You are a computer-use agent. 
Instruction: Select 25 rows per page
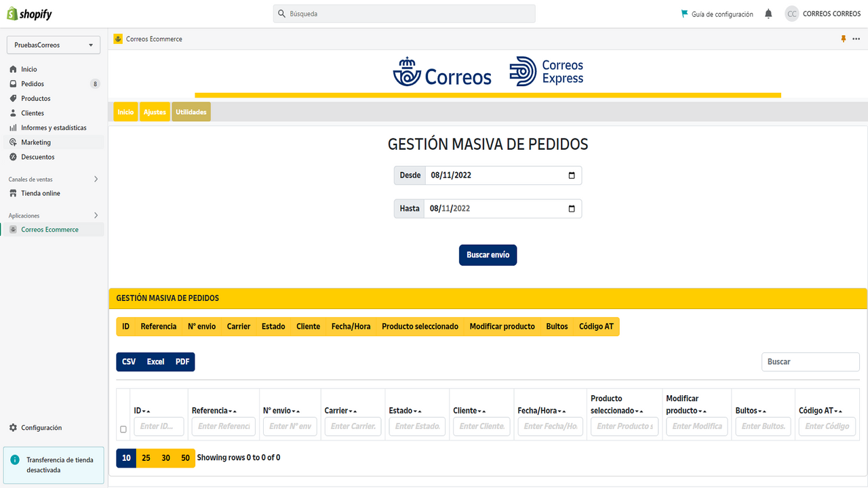146,458
